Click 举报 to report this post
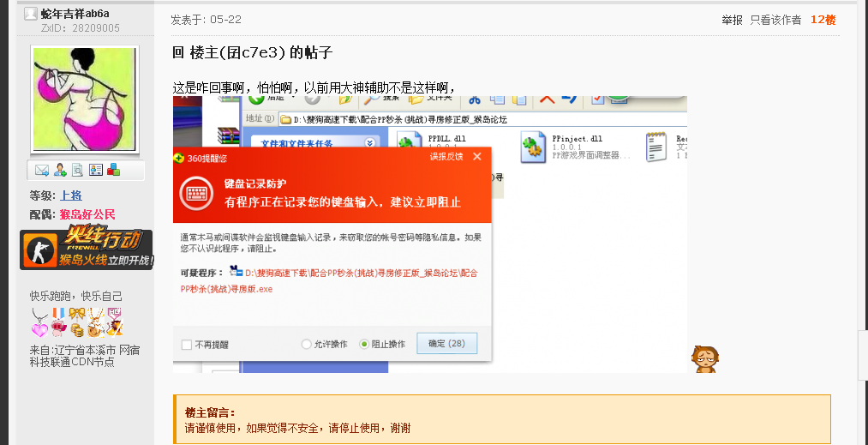This screenshot has height=445, width=868. 732,20
